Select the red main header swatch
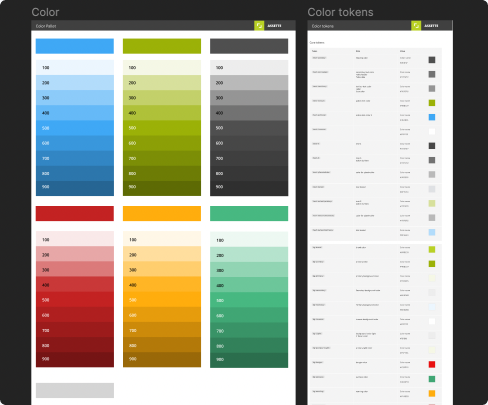 [x=75, y=213]
